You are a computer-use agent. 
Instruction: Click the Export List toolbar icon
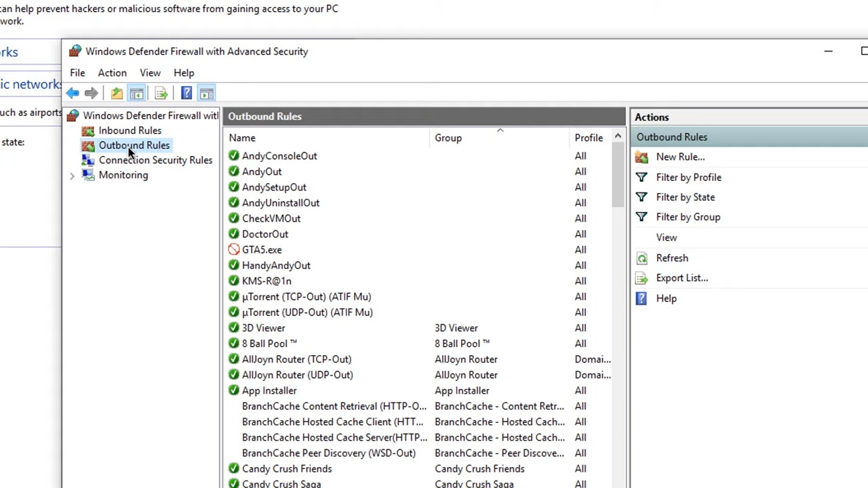click(161, 94)
